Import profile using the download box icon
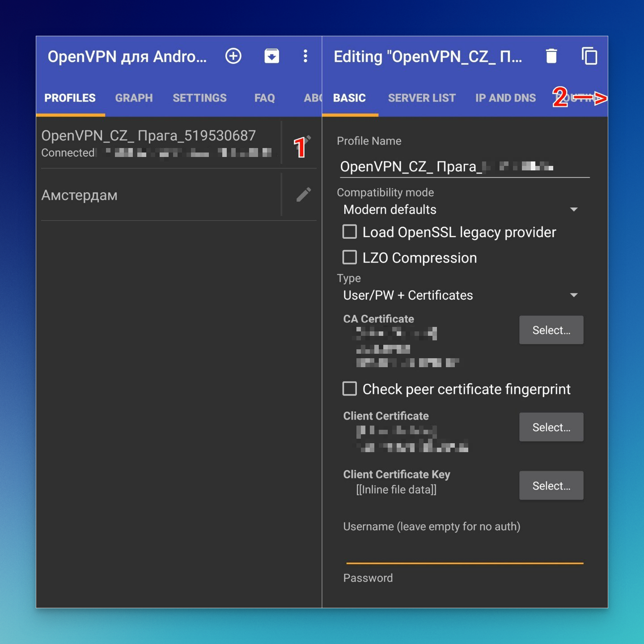The image size is (644, 644). point(272,56)
